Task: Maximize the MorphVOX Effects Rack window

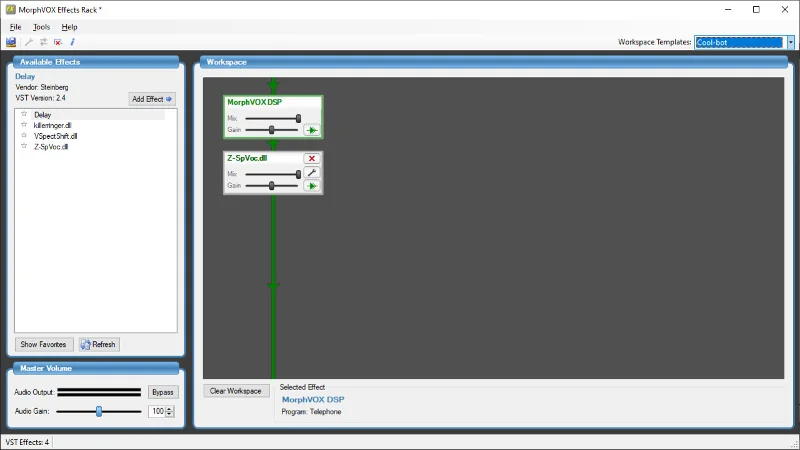Action: coord(756,10)
